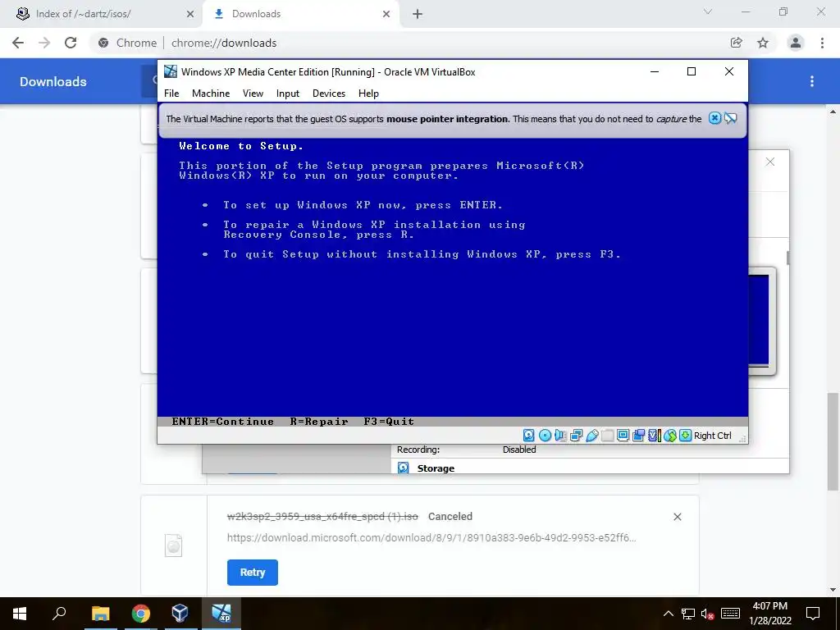
Task: Click the network icon in system tray
Action: [688, 614]
